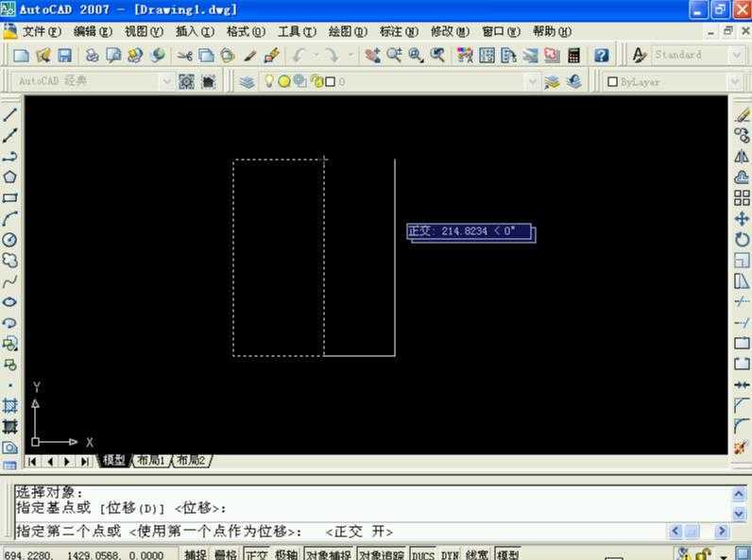Expand the ByLayer color dropdown
The image size is (752, 560).
tap(737, 82)
